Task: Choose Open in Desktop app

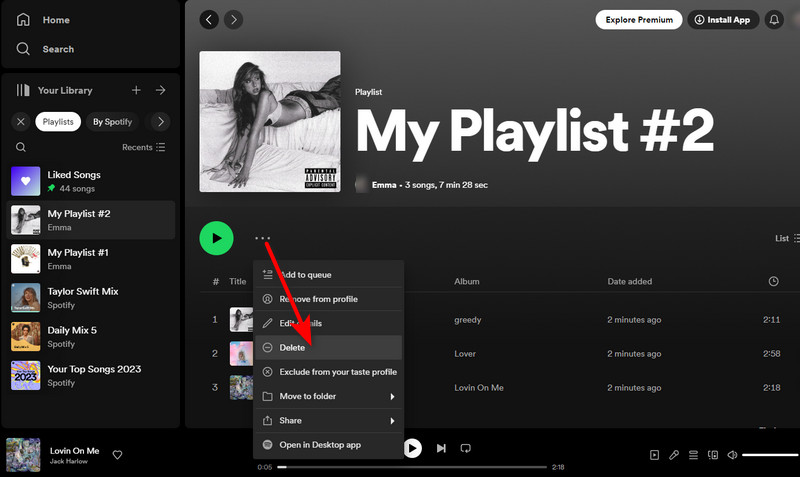Action: point(328,445)
